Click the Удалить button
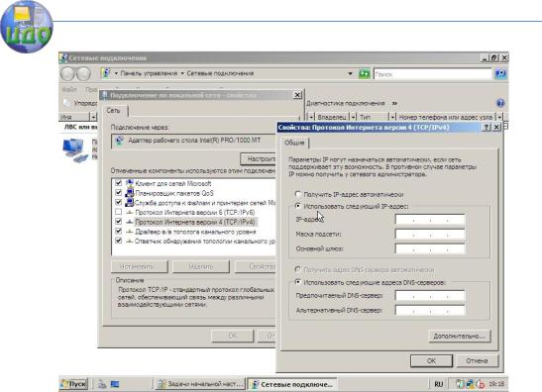Viewport: 542px width, 392px height. coord(201,266)
